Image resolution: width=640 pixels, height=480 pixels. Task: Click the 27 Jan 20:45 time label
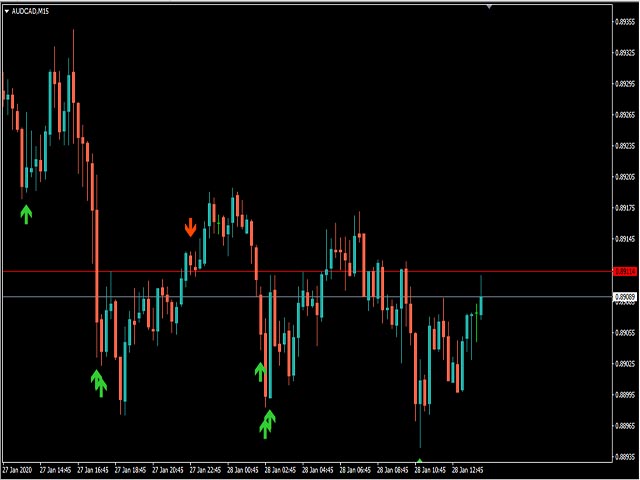(168, 470)
